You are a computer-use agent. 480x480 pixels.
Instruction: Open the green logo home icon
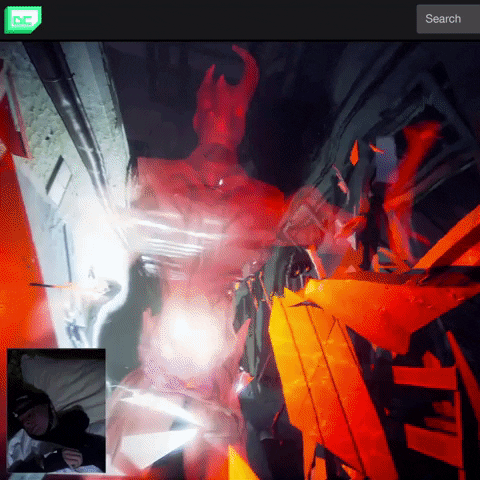coord(23,20)
